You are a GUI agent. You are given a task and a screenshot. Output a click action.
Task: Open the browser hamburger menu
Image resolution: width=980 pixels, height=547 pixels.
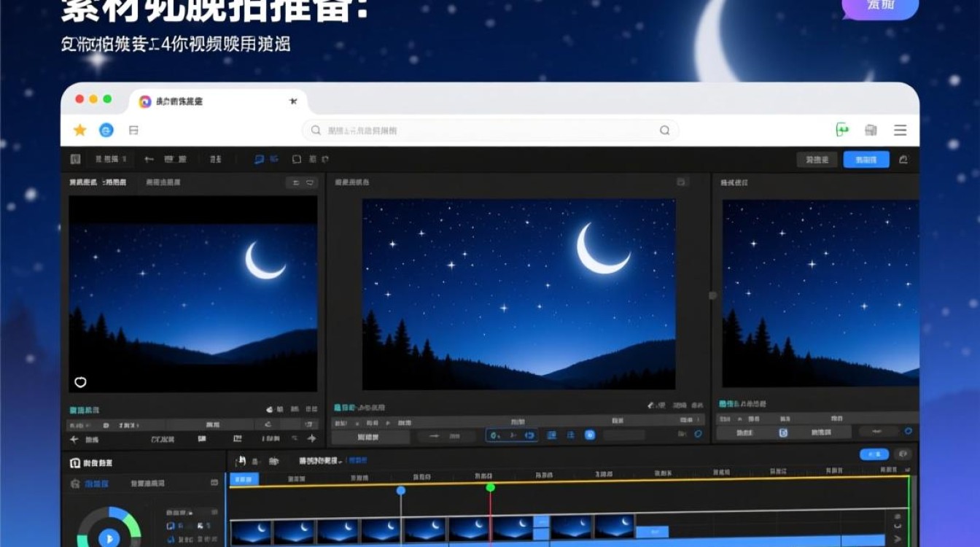coord(901,130)
